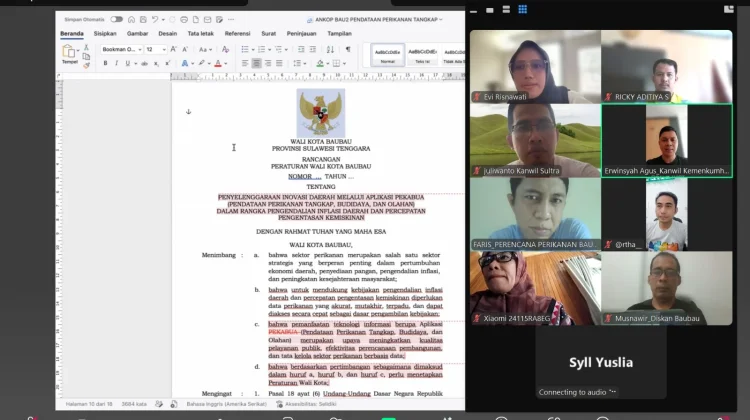Open the Surat ribbon tab
This screenshot has width=750, height=420.
tap(268, 33)
